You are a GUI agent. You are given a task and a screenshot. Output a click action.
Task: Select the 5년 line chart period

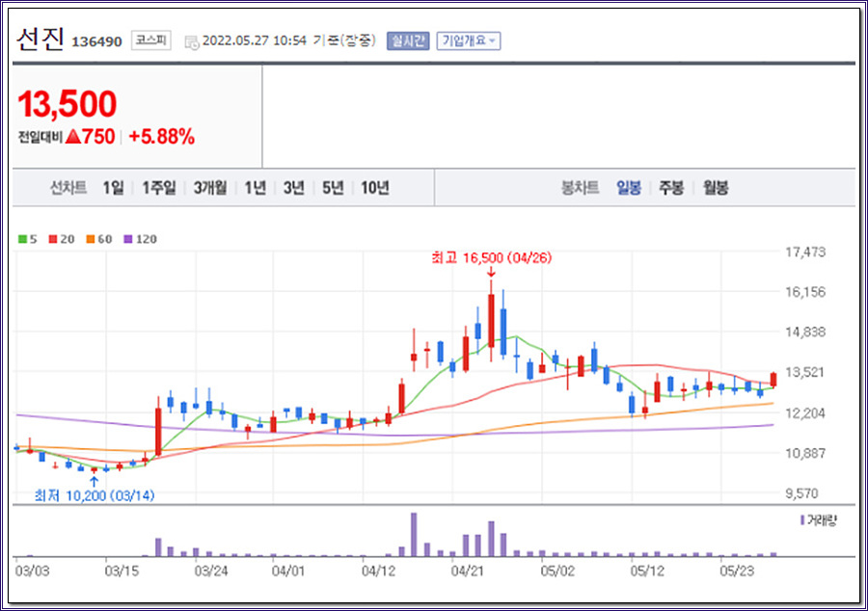pos(333,188)
